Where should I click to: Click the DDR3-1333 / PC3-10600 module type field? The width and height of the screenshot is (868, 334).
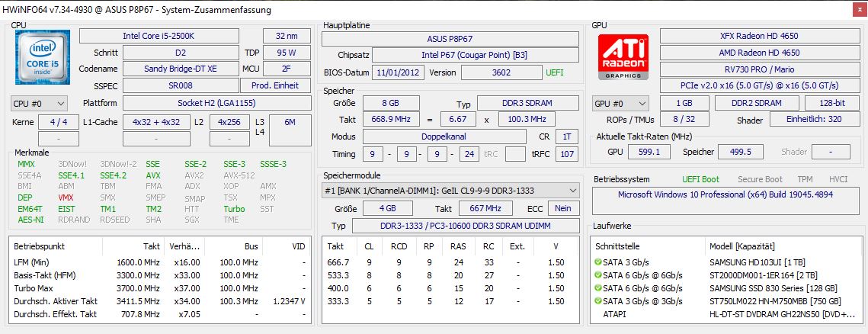[x=466, y=226]
